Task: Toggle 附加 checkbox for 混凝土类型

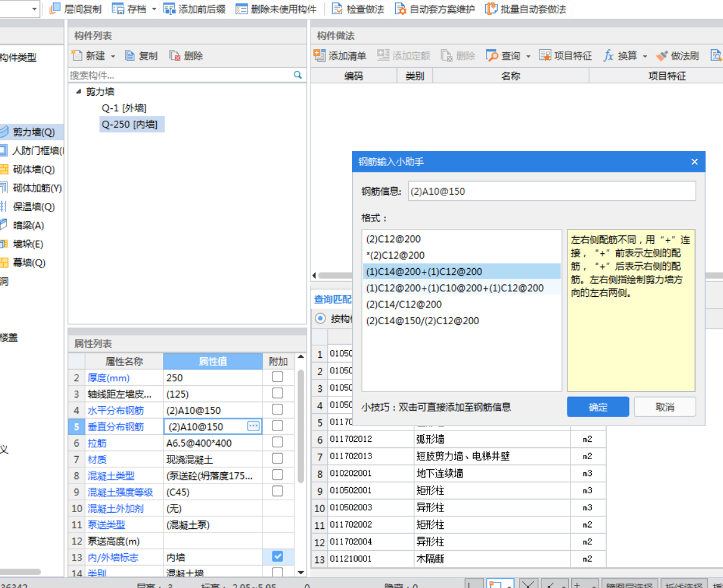Action: tap(277, 475)
